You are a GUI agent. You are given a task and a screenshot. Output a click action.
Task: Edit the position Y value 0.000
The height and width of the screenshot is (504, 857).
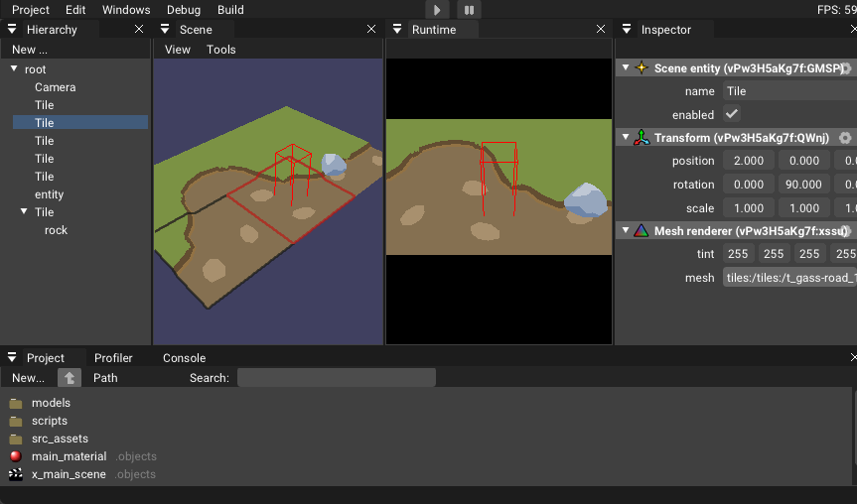(804, 161)
